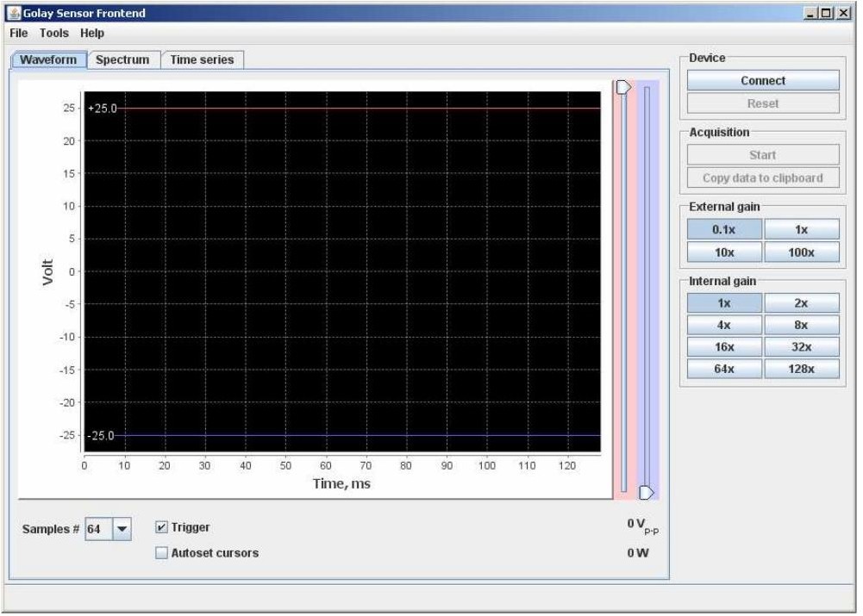Screen dimensions: 863x616
Task: Set external gain to 100x
Action: click(x=801, y=252)
